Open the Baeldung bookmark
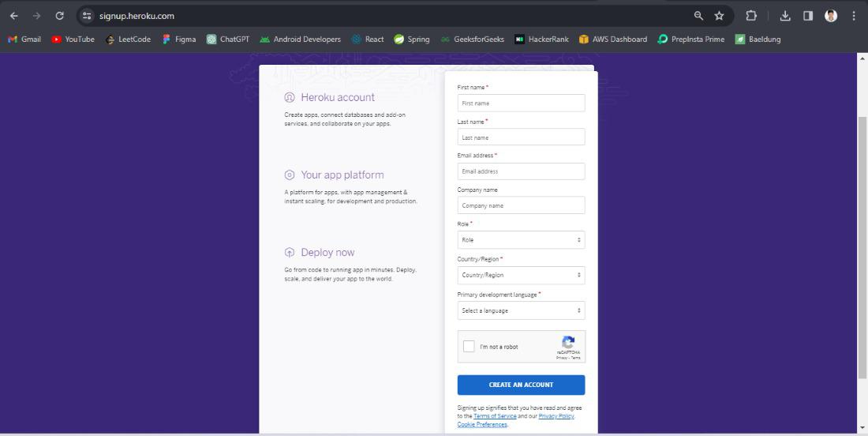This screenshot has width=868, height=436. click(758, 39)
